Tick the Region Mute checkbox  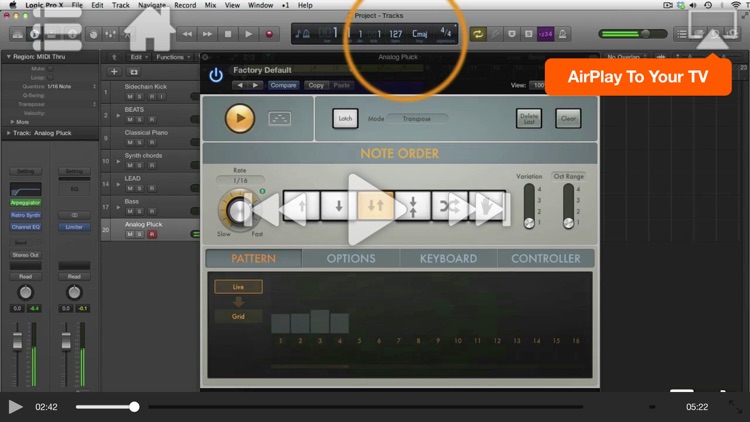[50, 68]
